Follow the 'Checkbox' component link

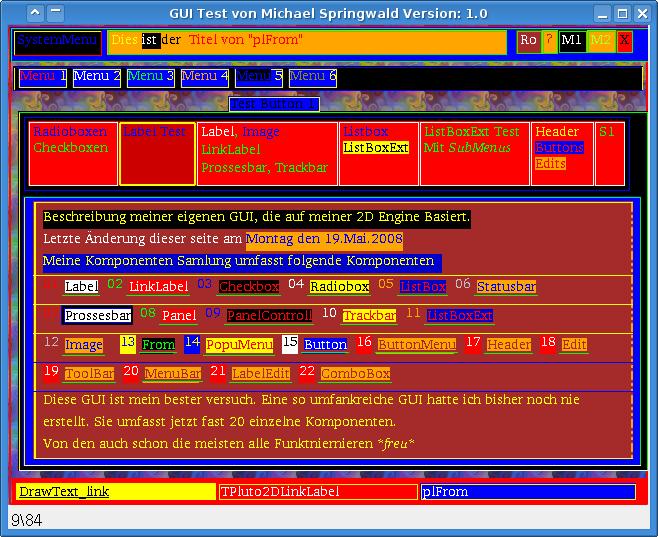pyautogui.click(x=249, y=287)
